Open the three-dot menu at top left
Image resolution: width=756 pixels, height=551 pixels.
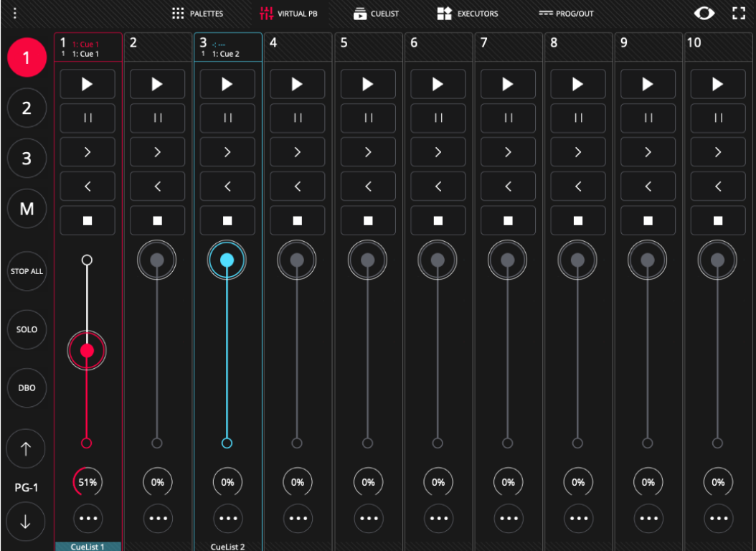point(15,13)
